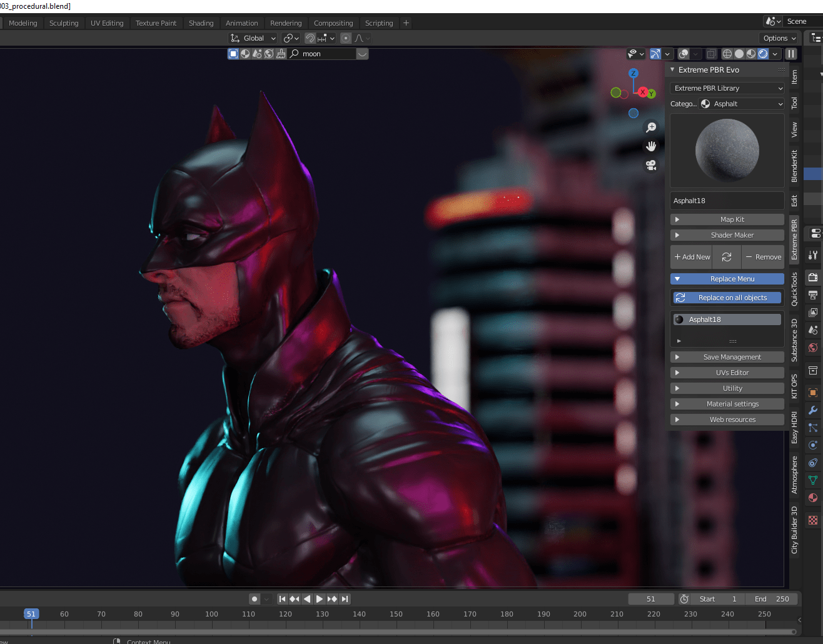Screen dimensions: 823x644
Task: Open the Object properties tab
Action: (x=813, y=393)
